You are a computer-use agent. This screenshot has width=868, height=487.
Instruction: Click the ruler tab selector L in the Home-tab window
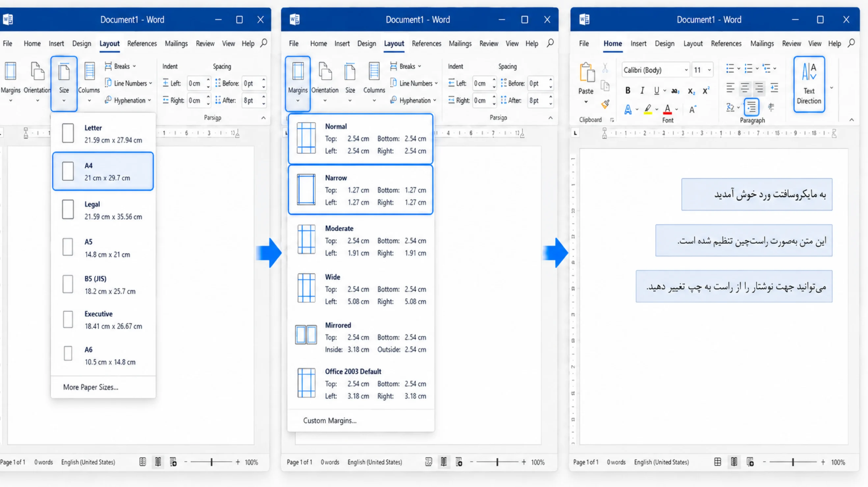[x=575, y=133]
